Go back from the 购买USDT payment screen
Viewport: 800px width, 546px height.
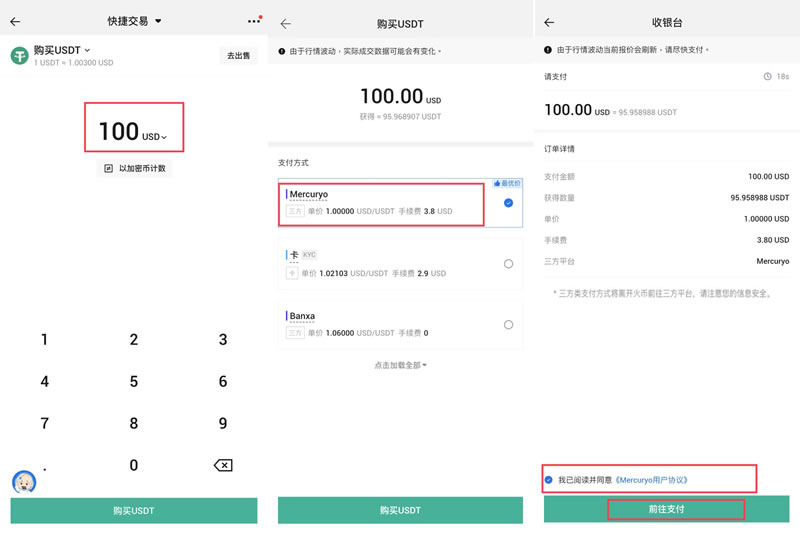click(286, 23)
